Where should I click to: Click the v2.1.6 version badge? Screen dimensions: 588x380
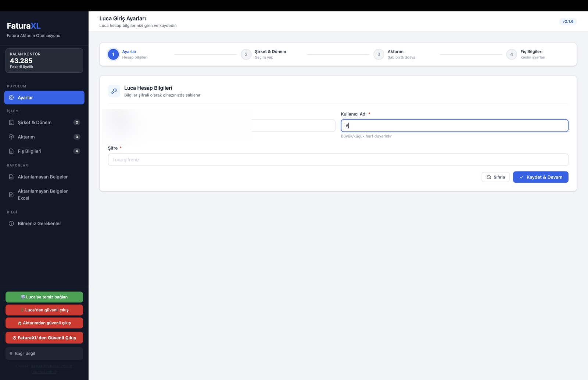[568, 21]
